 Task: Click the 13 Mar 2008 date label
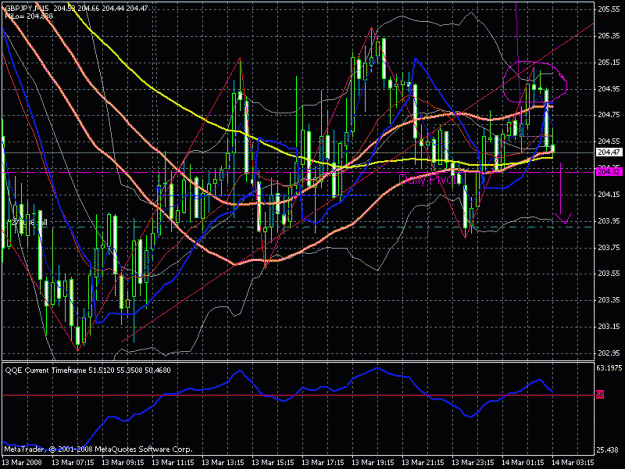[x=22, y=463]
